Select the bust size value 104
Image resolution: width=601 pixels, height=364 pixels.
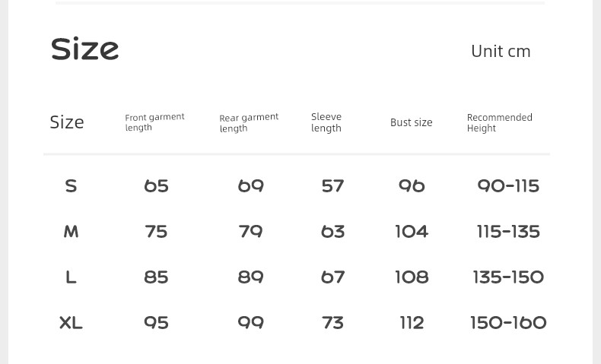(412, 232)
